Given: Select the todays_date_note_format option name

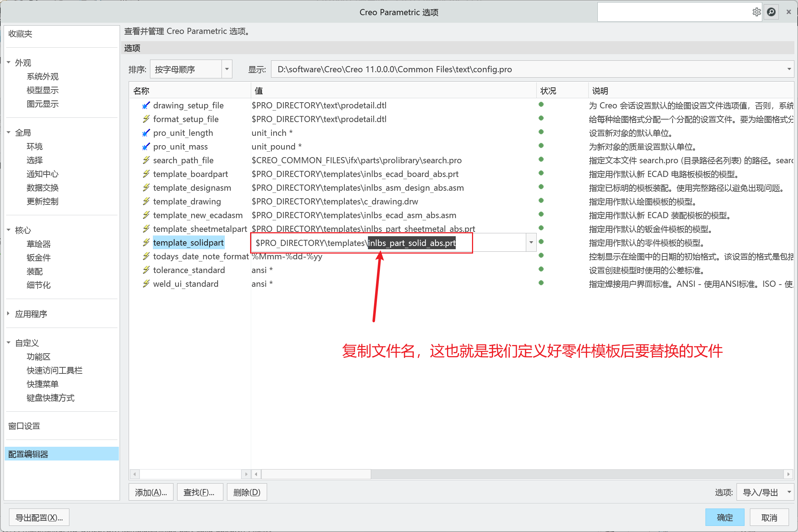Looking at the screenshot, I should 201,256.
